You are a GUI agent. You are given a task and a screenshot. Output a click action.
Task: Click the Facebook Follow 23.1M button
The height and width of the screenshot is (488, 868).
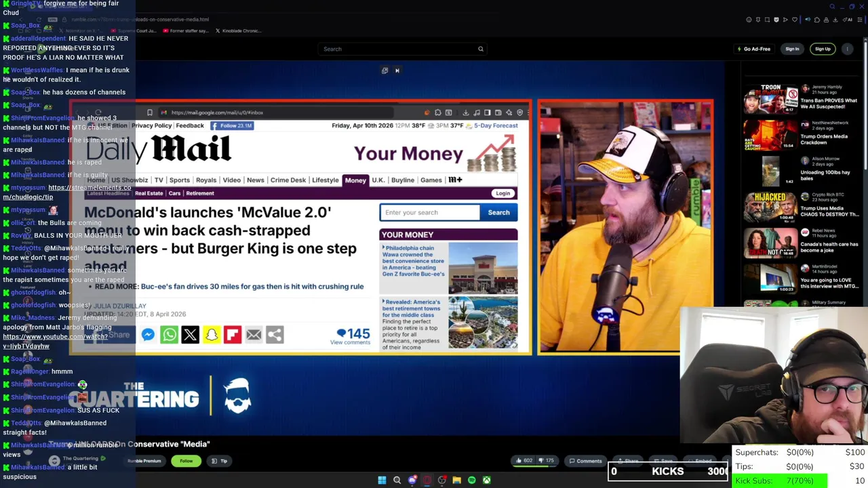pos(232,125)
